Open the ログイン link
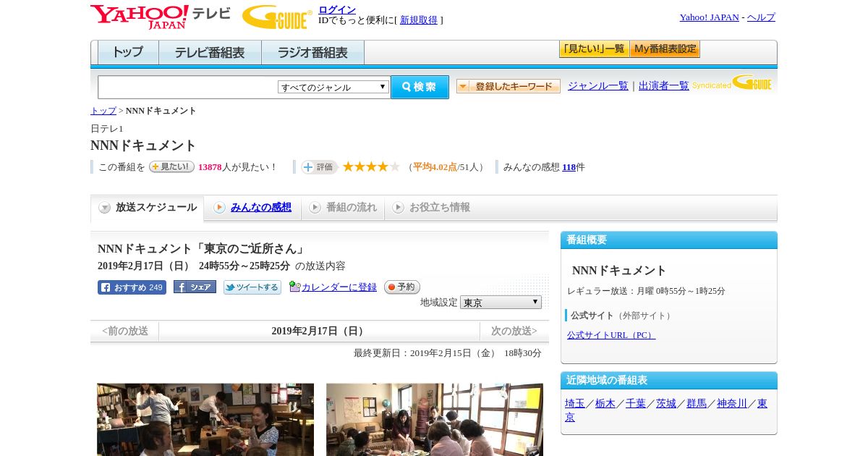The width and height of the screenshot is (868, 456). point(337,9)
